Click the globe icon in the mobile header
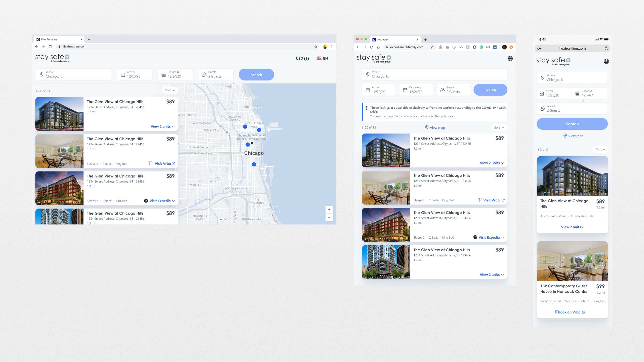 coord(606,61)
